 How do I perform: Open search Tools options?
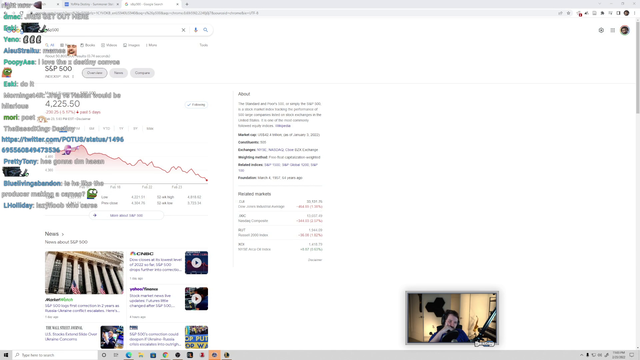tap(204, 45)
